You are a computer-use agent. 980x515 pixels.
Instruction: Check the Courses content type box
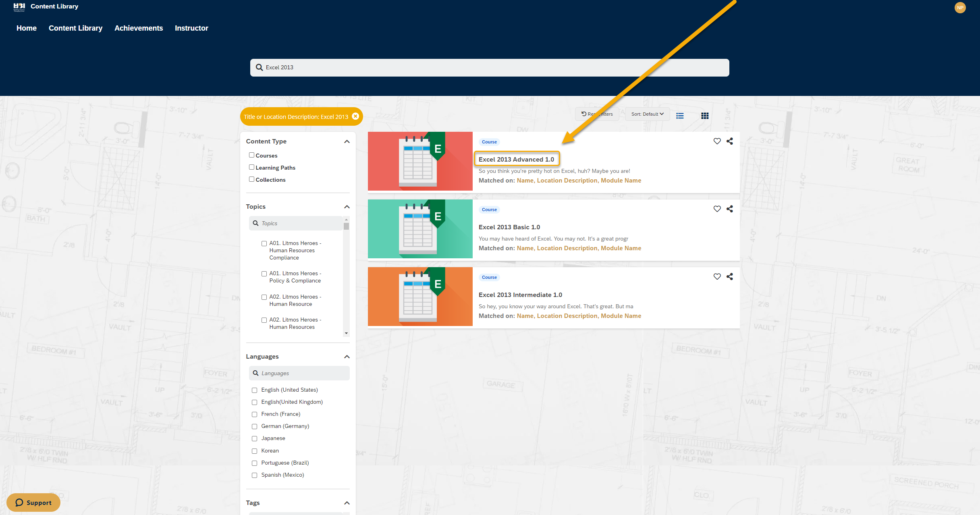pos(251,155)
